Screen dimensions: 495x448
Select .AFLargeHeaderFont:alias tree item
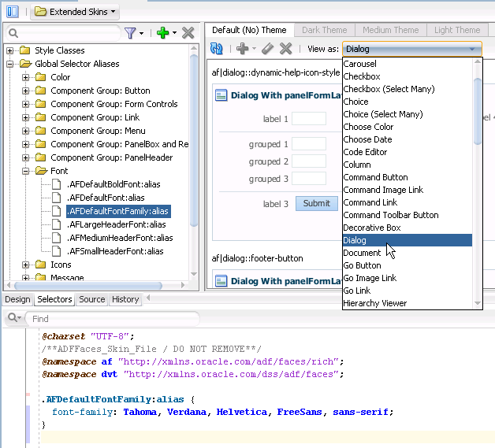click(116, 224)
